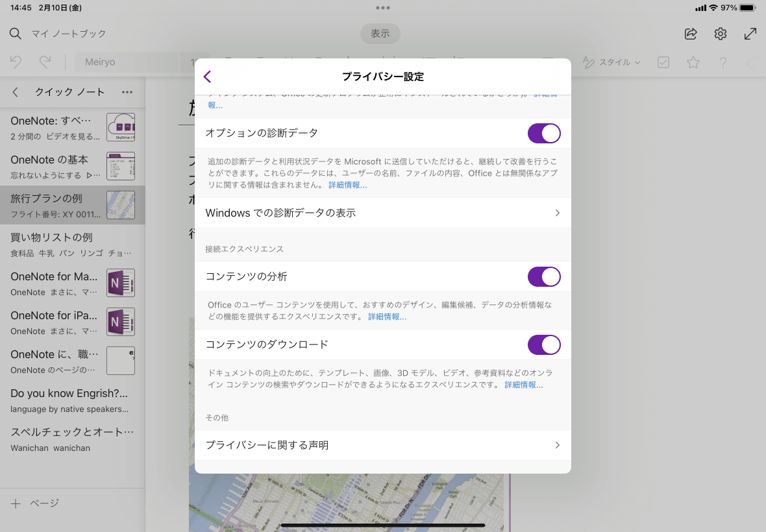Screen dimensions: 766x532
Task: Tap the search magnifier icon
Action: 15,34
